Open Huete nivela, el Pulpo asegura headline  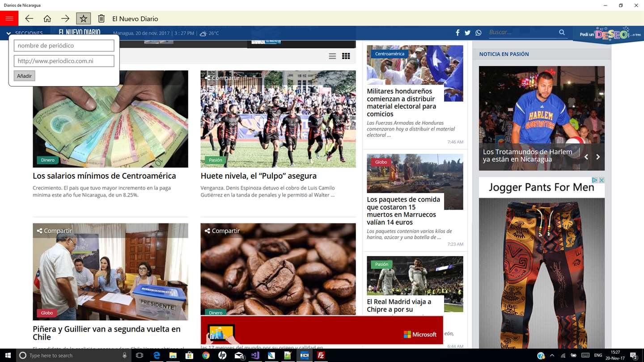tap(258, 176)
